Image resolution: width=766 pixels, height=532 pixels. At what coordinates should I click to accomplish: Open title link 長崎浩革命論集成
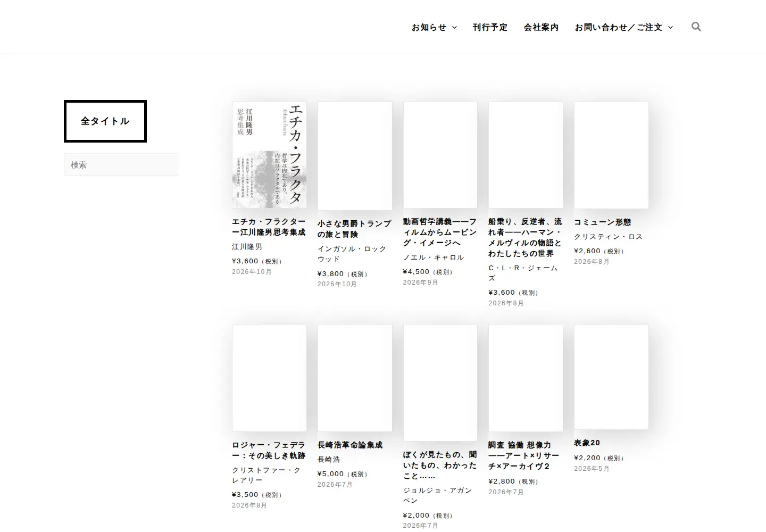350,445
